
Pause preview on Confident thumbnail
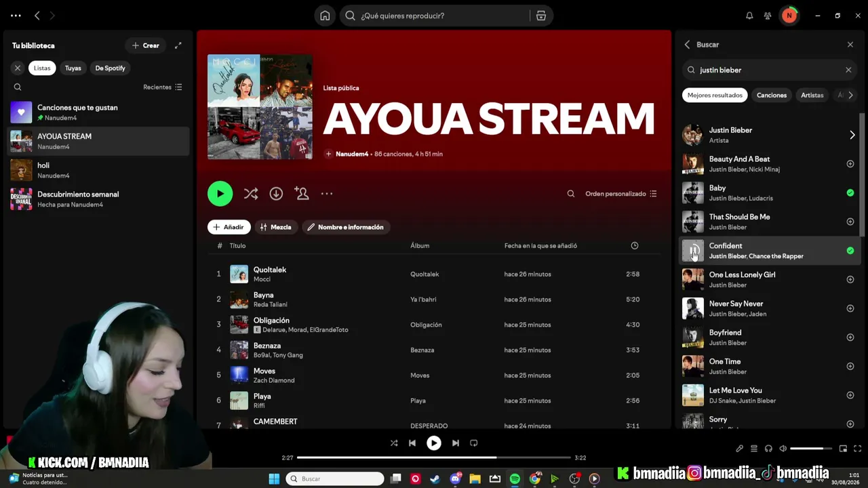point(693,251)
